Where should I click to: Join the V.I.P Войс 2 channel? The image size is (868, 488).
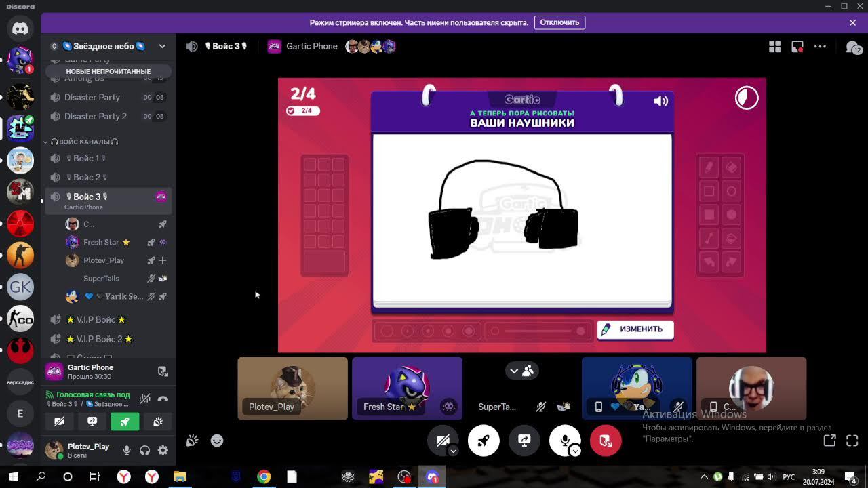click(x=108, y=339)
